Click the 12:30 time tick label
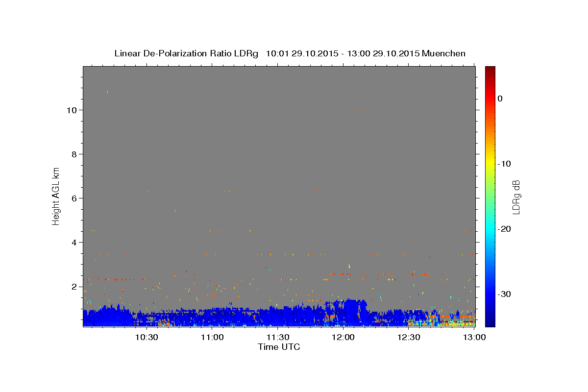This screenshot has width=588, height=392. (x=409, y=338)
